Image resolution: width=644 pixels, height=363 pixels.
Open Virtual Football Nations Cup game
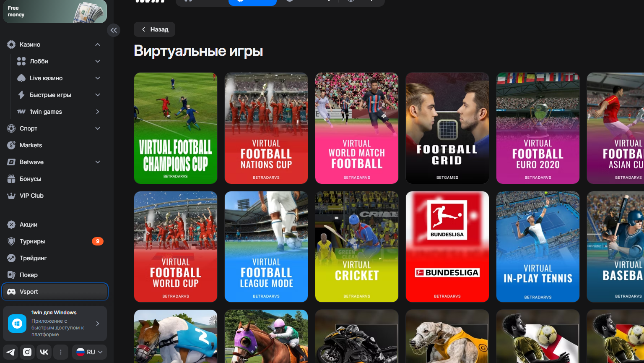coord(266,128)
